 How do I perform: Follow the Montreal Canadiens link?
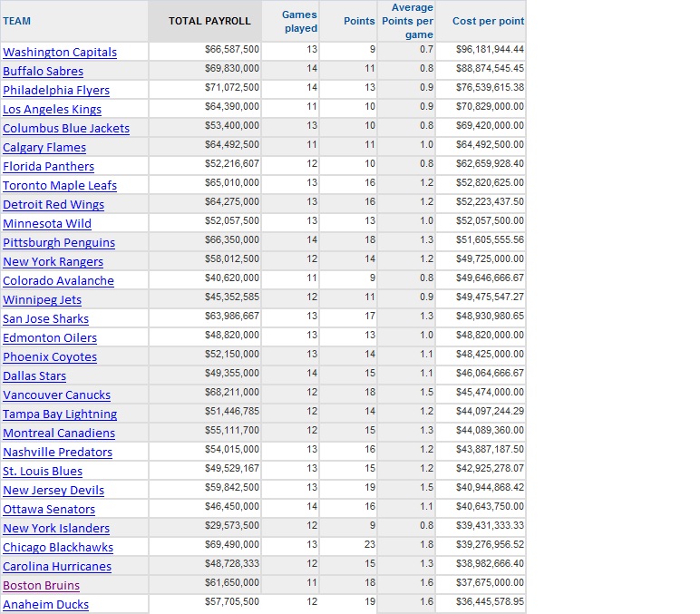click(59, 434)
